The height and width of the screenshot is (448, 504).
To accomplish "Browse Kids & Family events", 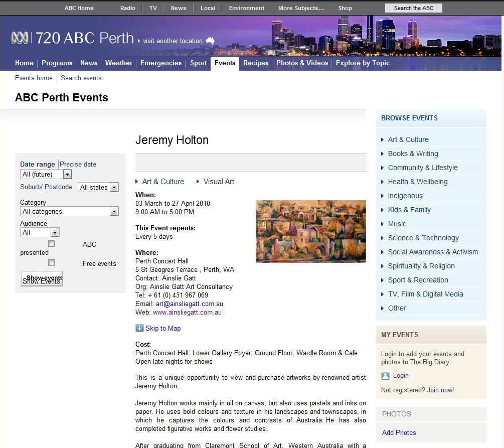I will tap(409, 210).
